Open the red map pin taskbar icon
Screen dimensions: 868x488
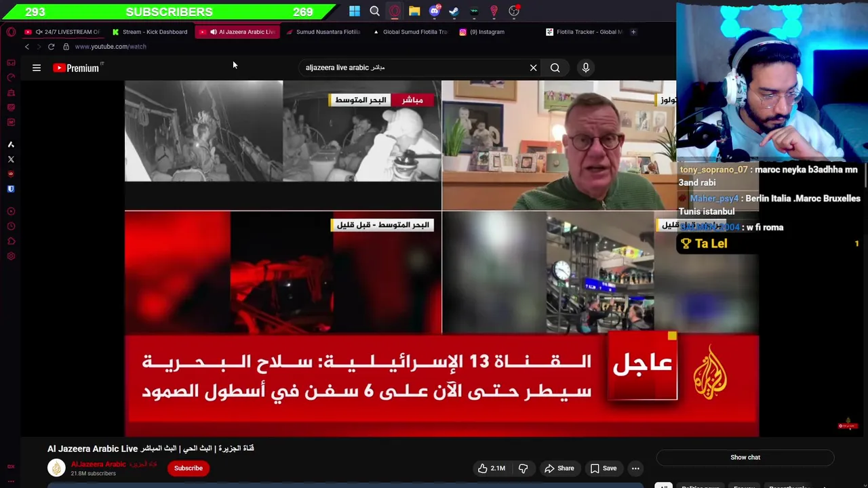point(494,11)
